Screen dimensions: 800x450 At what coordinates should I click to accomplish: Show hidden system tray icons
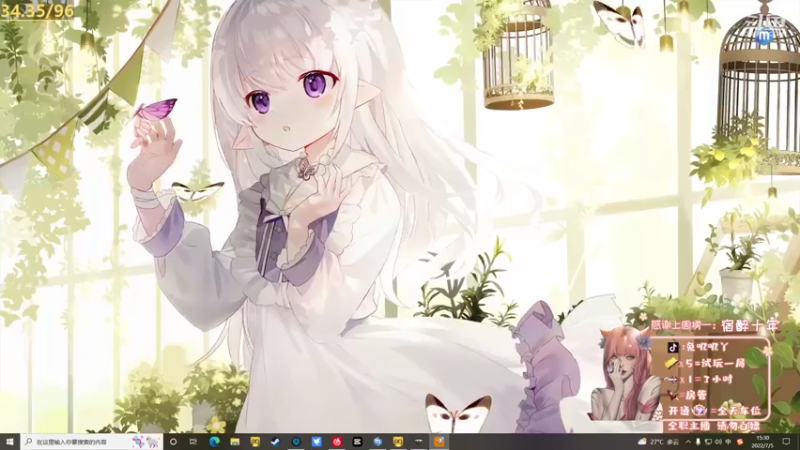point(688,442)
